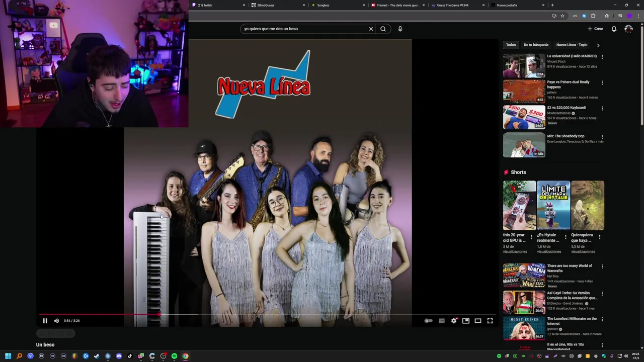Open a new browser tab

click(x=552, y=5)
